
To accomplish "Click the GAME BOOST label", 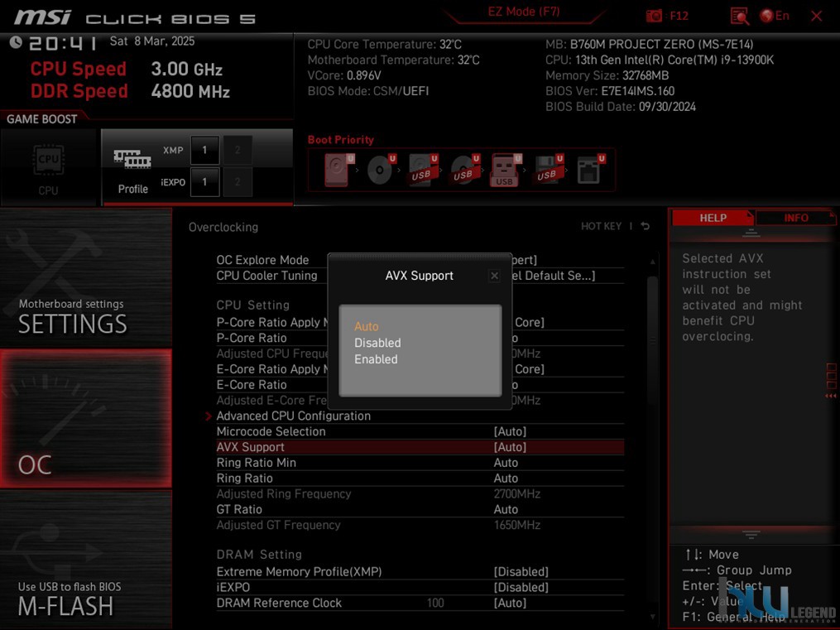I will click(41, 119).
